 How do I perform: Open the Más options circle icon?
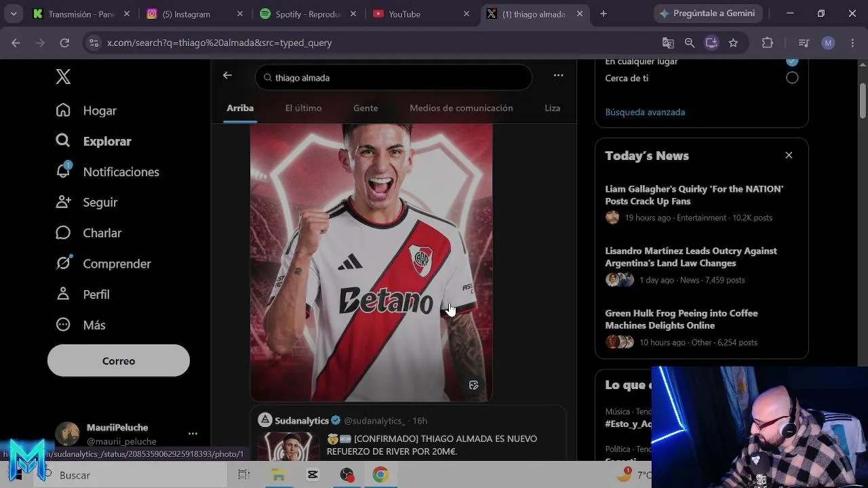click(63, 325)
